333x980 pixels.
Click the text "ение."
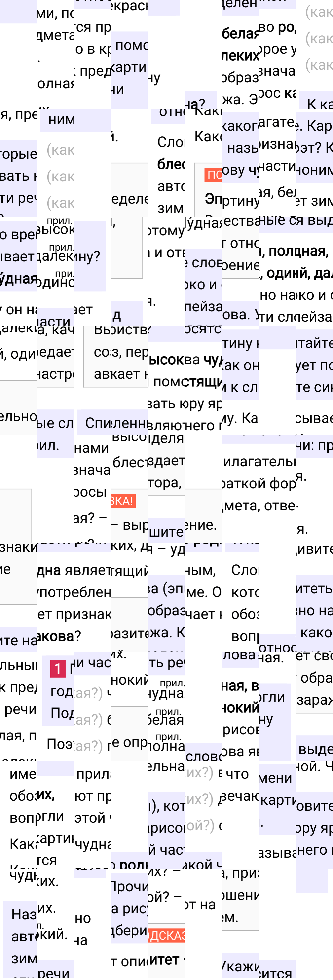[x=201, y=525]
